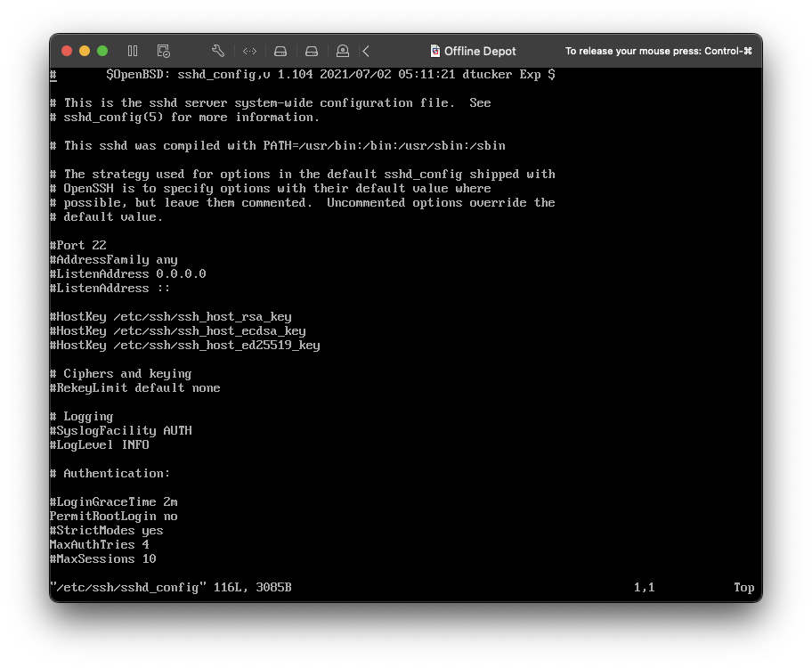The height and width of the screenshot is (668, 812).
Task: Click the PermitRootLogin no line
Action: point(113,517)
